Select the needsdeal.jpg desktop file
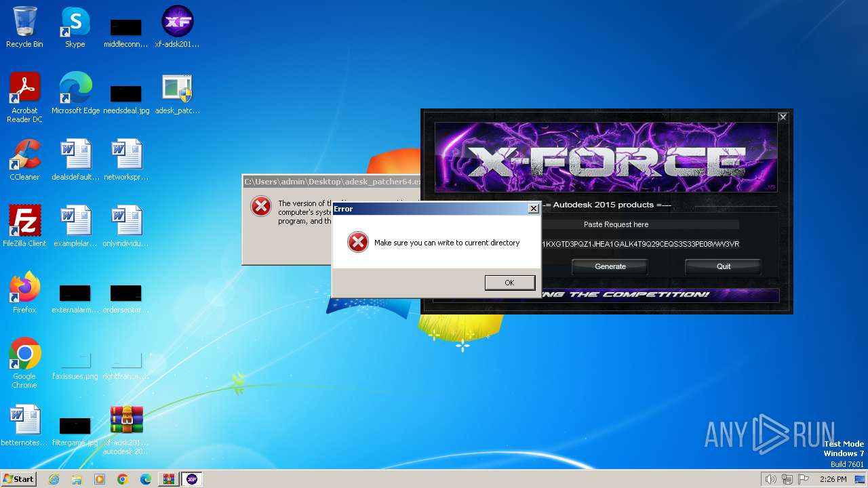 tap(126, 98)
